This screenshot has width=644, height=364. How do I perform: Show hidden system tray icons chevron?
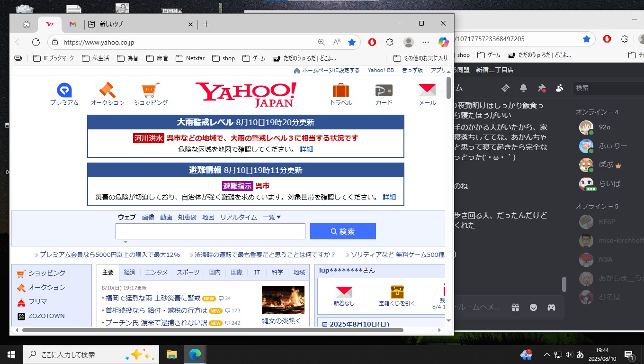click(547, 355)
